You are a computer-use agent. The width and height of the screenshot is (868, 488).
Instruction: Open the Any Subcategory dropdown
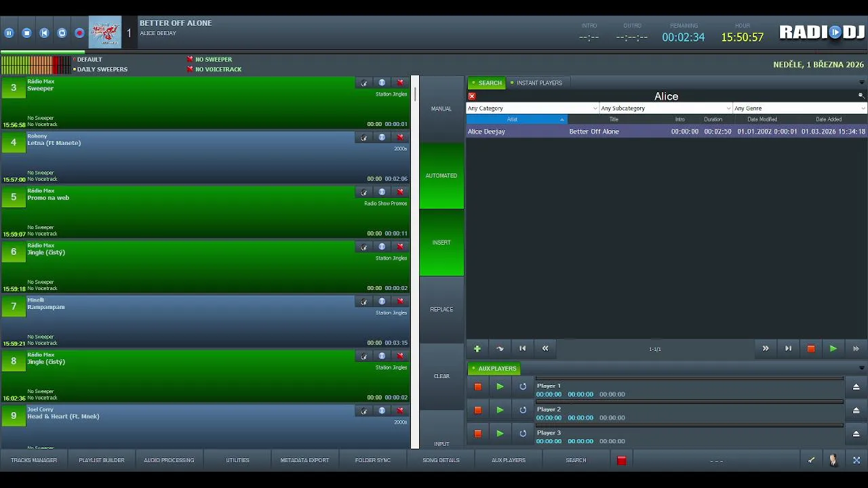click(x=666, y=108)
